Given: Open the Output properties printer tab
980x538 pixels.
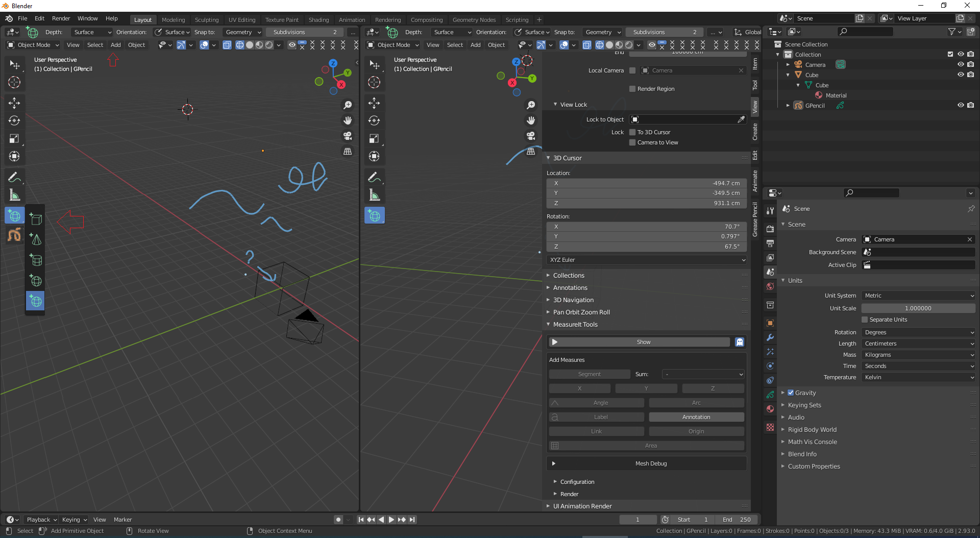Looking at the screenshot, I should (770, 243).
